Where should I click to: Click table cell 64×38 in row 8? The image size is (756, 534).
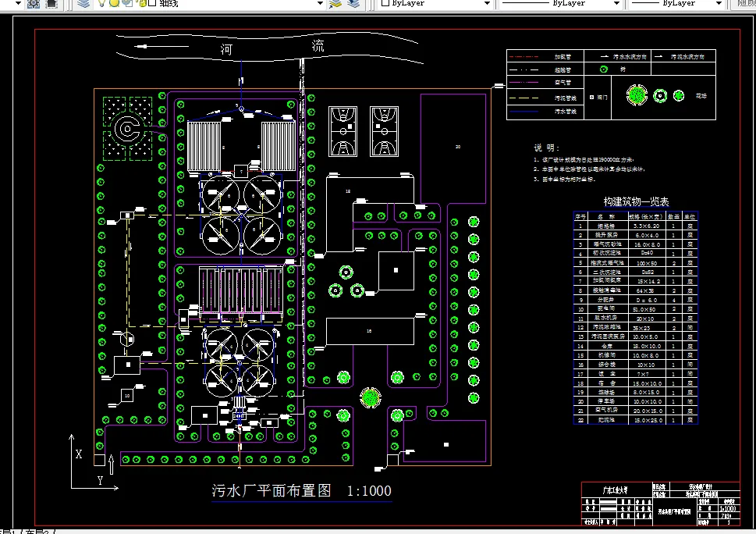point(647,291)
